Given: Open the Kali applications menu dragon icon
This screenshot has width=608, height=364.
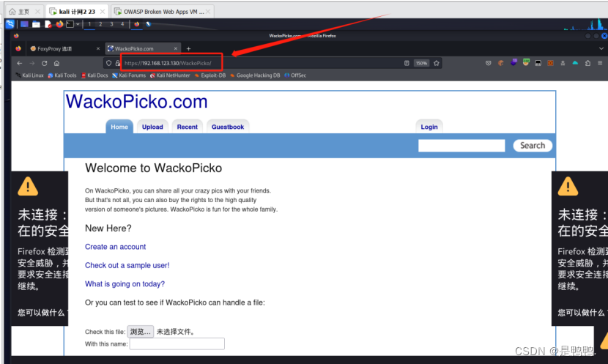Looking at the screenshot, I should click(10, 24).
